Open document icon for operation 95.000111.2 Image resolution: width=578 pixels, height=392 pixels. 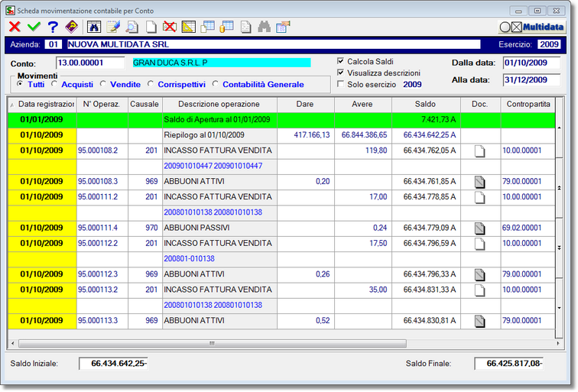click(479, 197)
